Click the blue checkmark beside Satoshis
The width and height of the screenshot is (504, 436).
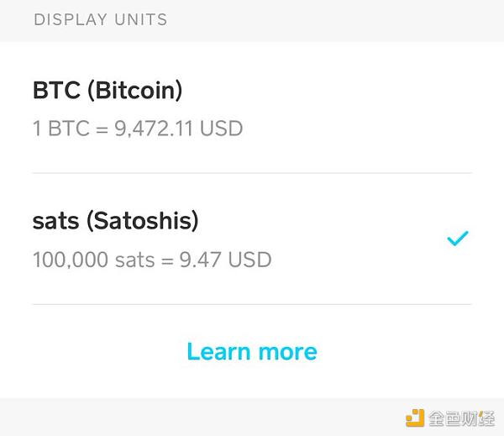(x=457, y=239)
